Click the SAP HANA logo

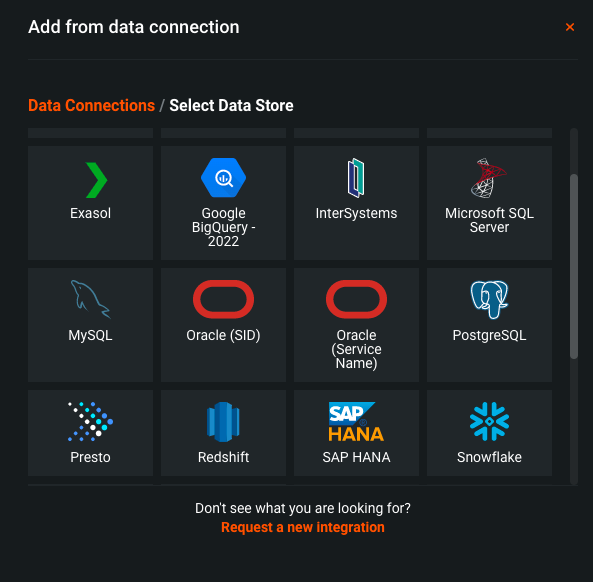point(356,422)
